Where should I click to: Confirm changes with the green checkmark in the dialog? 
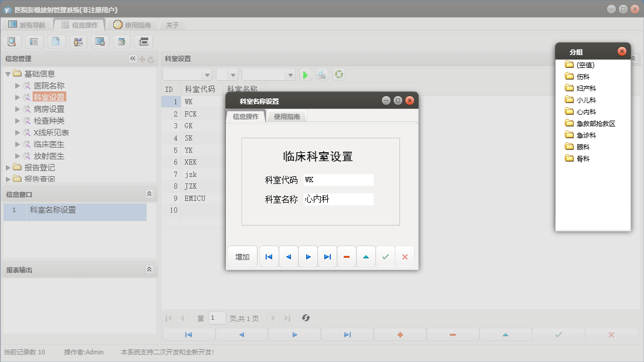point(385,256)
